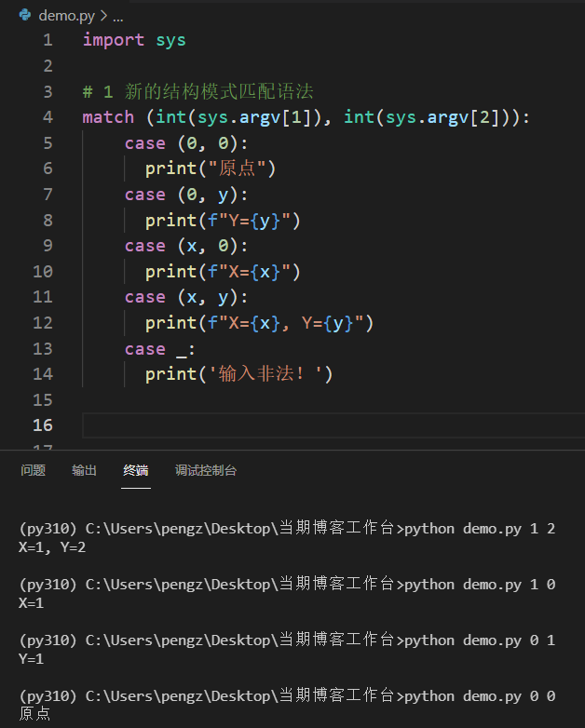585x728 pixels.
Task: Switch to the 问题 panel tab
Action: click(x=33, y=470)
